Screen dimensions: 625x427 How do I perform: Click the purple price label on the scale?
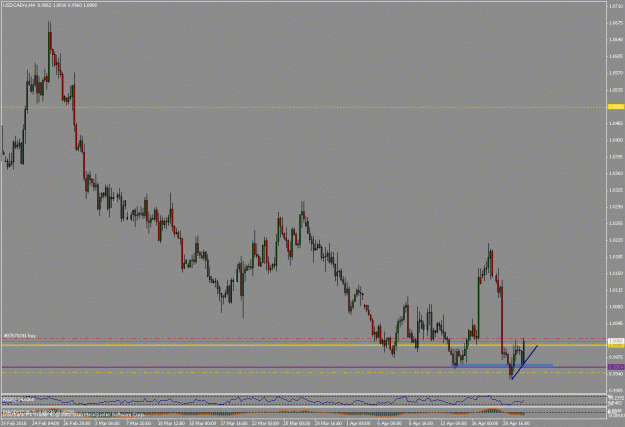pos(615,367)
